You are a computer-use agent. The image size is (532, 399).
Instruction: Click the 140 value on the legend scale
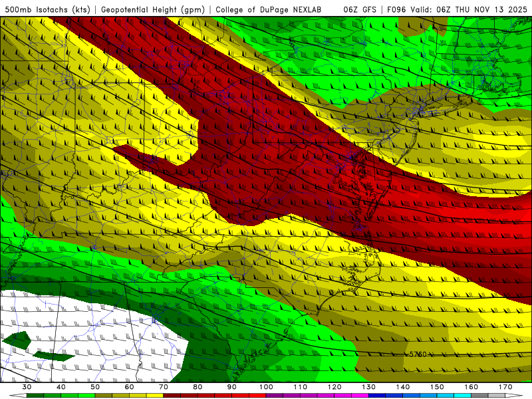(403, 387)
